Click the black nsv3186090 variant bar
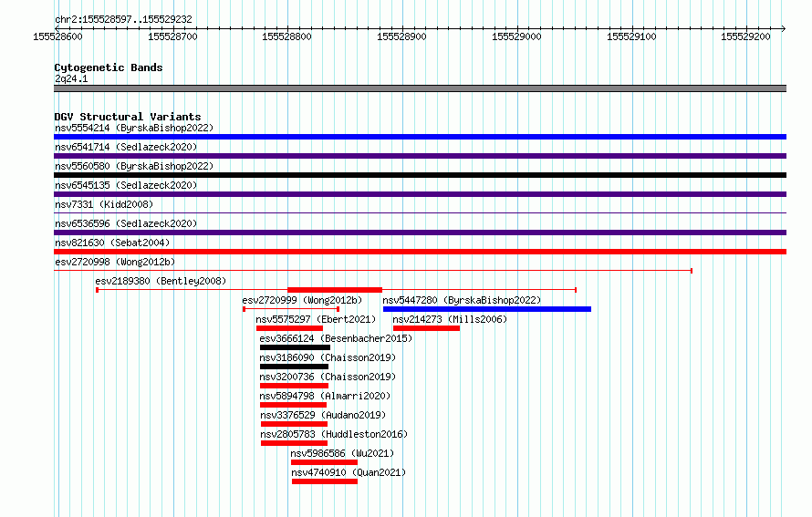812x517 pixels. (x=294, y=367)
